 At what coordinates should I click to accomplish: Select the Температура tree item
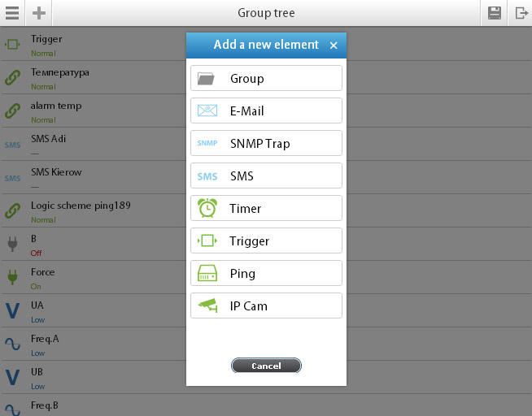[x=93, y=78]
